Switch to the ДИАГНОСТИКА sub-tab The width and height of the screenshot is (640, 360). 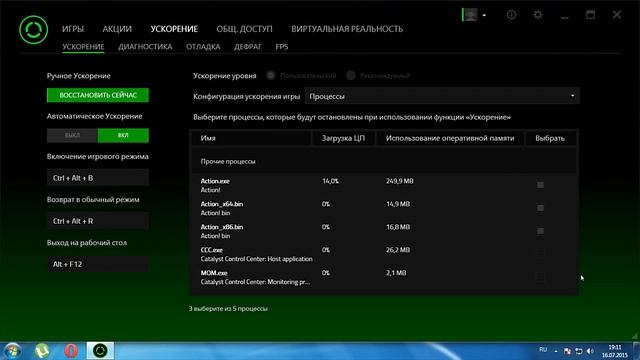point(145,47)
